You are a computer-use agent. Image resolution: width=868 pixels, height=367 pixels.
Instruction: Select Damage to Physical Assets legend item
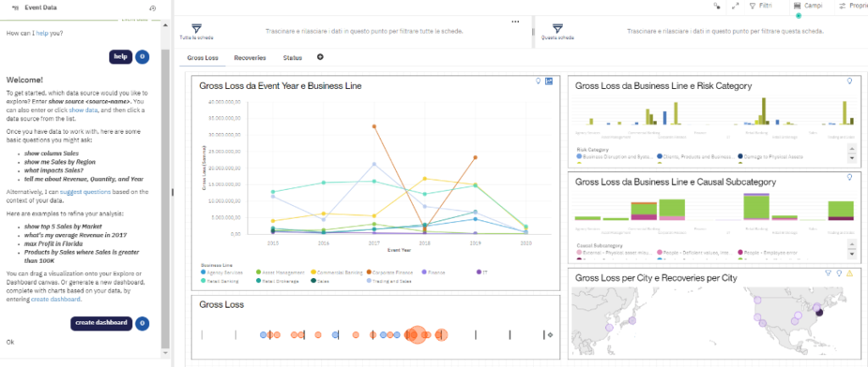771,157
